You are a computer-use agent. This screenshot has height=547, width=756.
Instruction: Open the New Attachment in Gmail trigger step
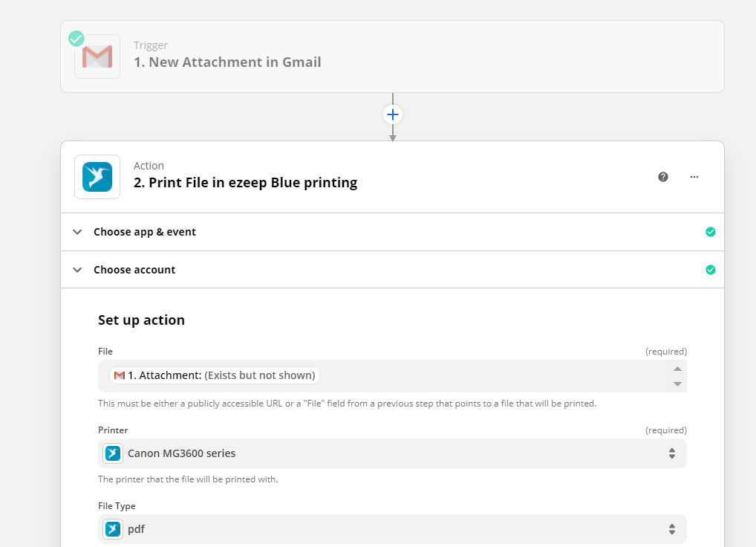[x=392, y=56]
